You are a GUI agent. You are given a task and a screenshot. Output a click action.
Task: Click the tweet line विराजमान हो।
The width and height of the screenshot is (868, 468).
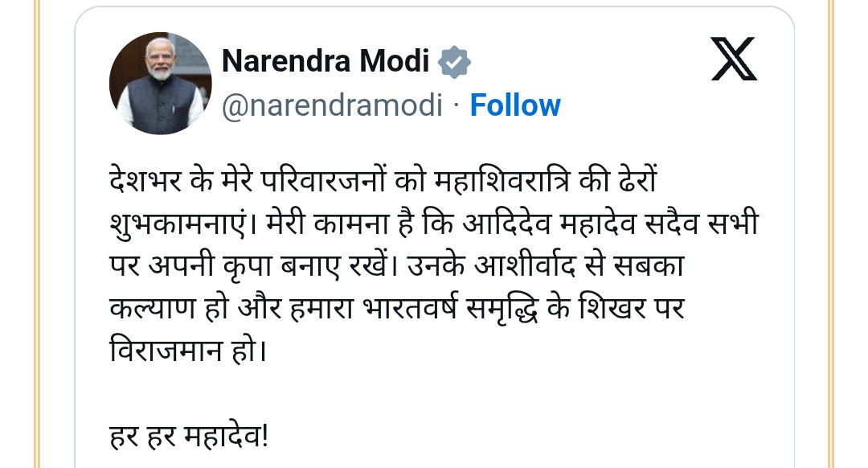tap(188, 351)
